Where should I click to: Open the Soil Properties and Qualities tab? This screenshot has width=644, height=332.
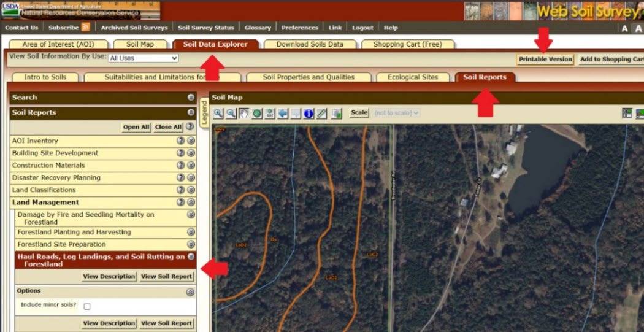click(x=309, y=77)
